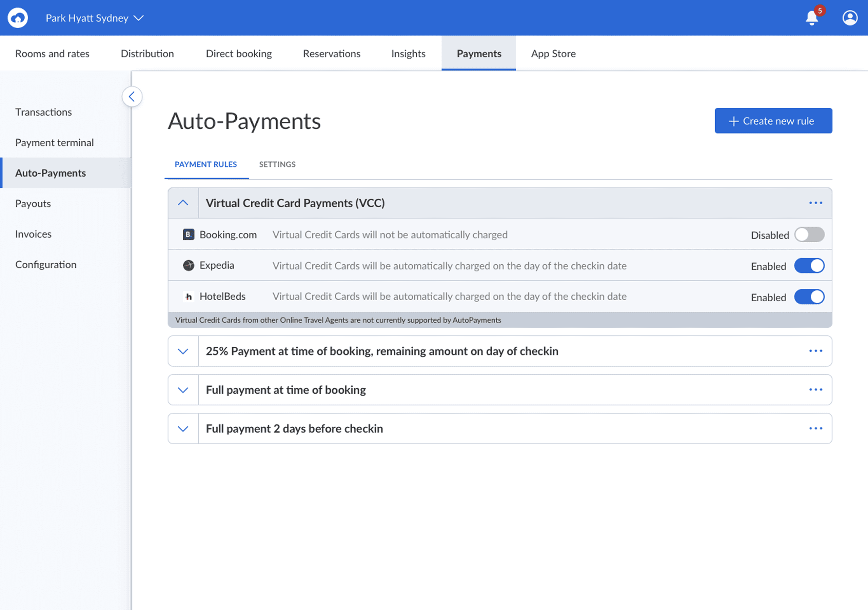Switch to the Settings tab
Image resolution: width=868 pixels, height=610 pixels.
[277, 164]
